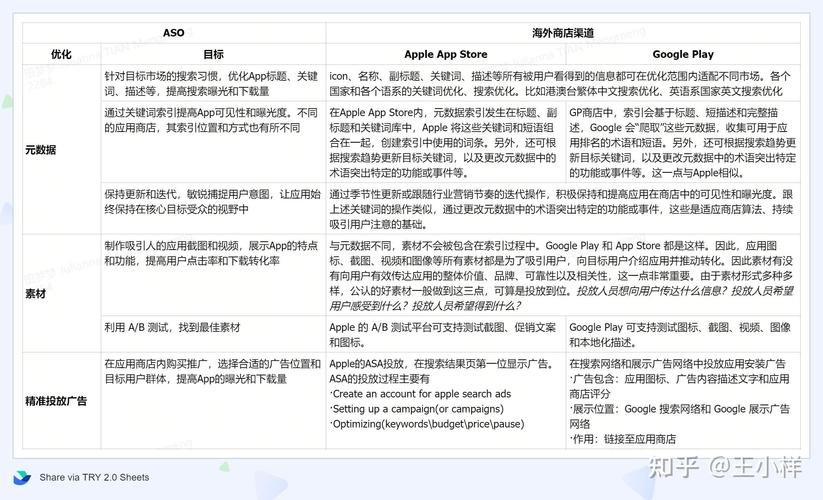This screenshot has height=500, width=823.
Task: Click the cell starting '在应用商店内购买推广'
Action: point(213,401)
